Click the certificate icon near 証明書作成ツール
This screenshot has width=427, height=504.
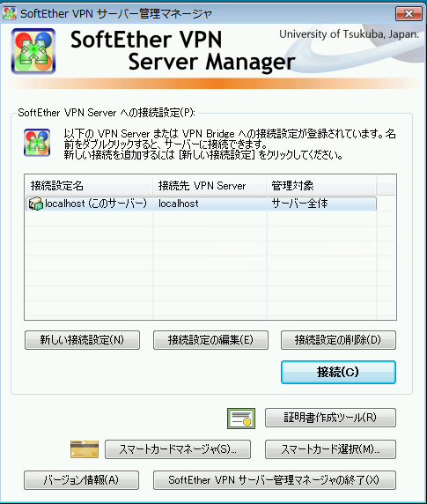coord(241,419)
